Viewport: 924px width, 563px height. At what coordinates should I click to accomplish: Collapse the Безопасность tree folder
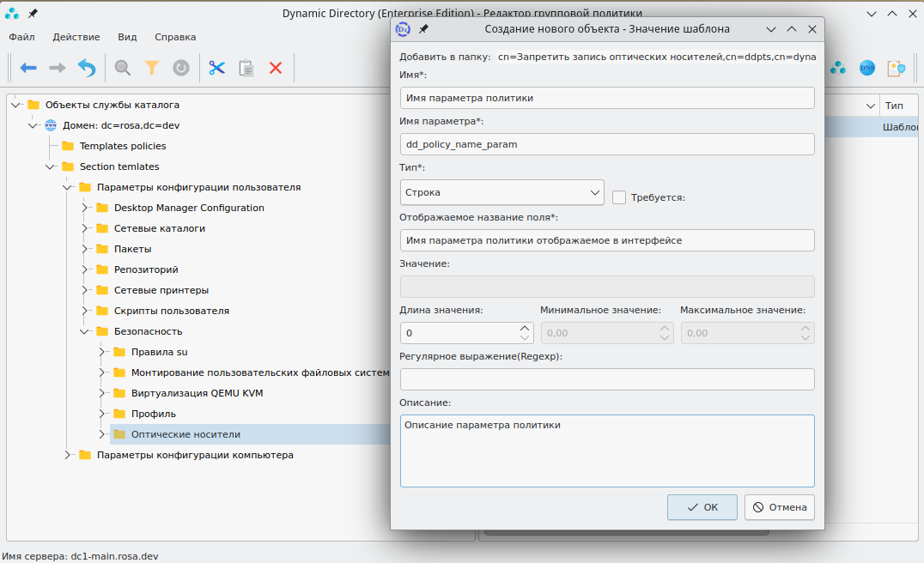click(x=85, y=331)
